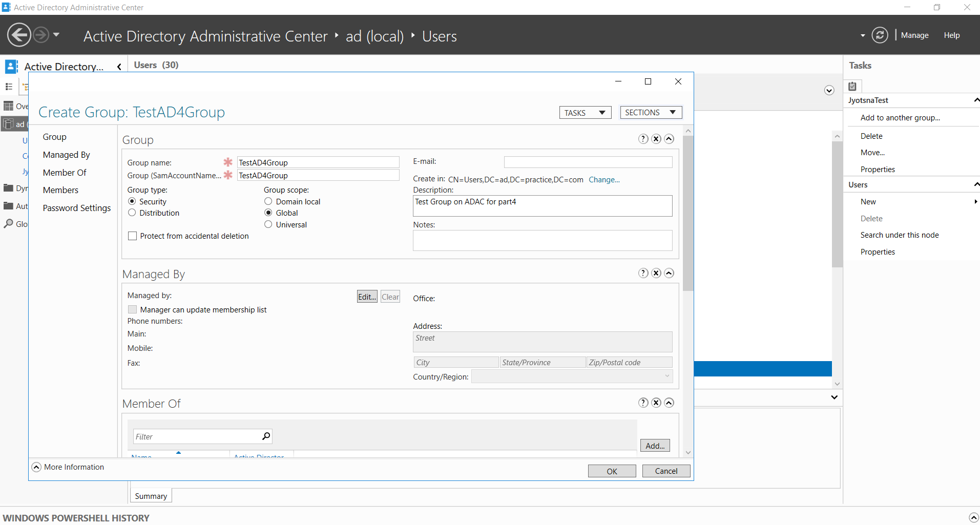The width and height of the screenshot is (980, 525).
Task: Select Distribution group type
Action: pyautogui.click(x=132, y=213)
